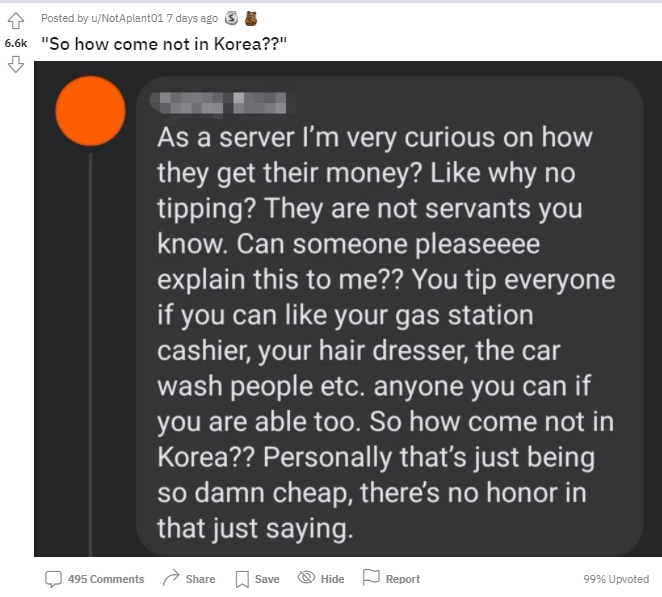Click the Report text label

tap(403, 579)
